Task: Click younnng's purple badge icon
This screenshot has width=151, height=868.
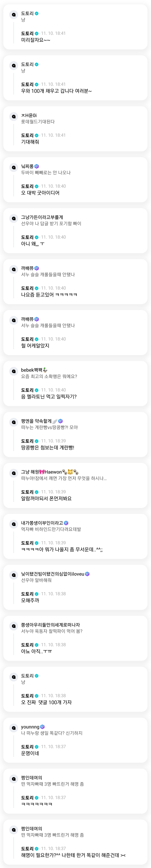Action: pos(42,727)
